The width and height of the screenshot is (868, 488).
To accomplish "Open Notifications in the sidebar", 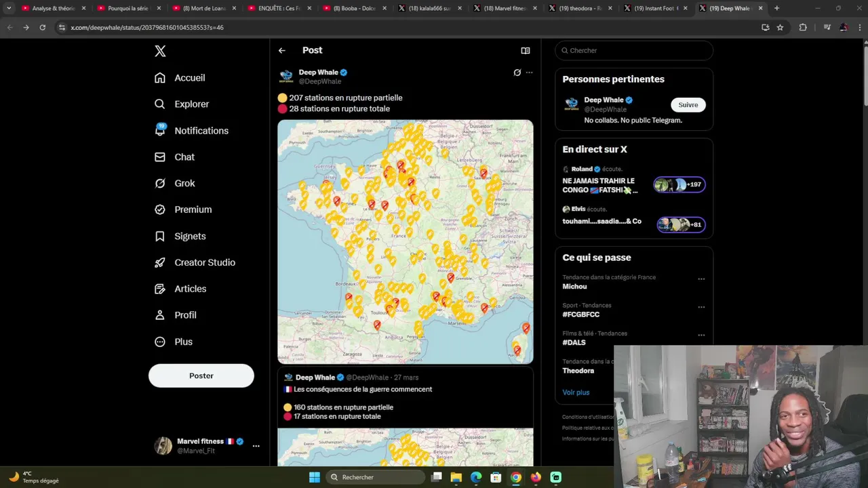I will (191, 131).
